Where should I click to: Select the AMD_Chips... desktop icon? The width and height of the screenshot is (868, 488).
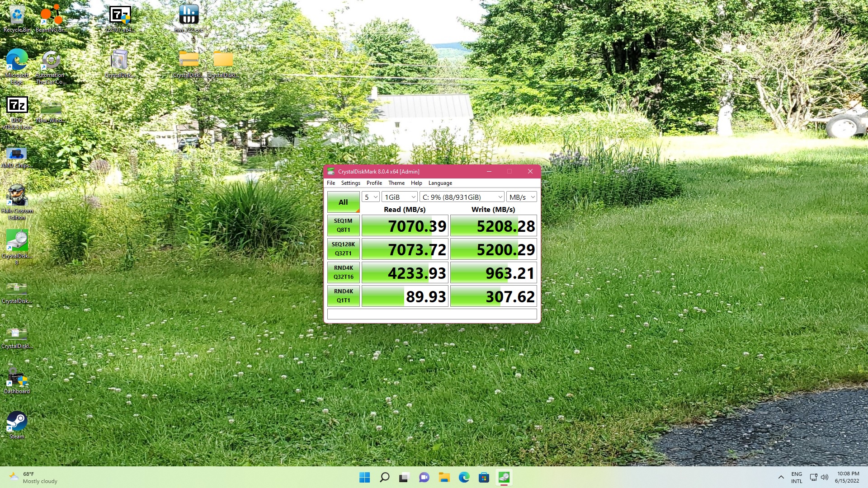[x=17, y=157]
